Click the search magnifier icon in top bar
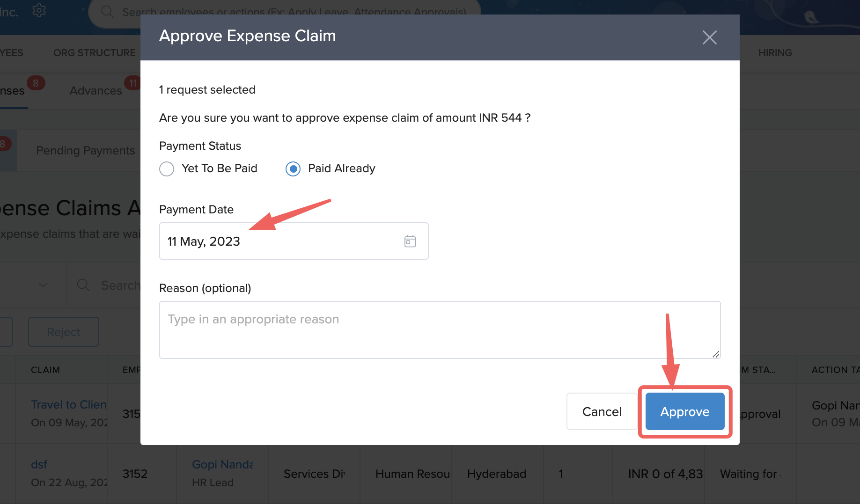Screen dimensions: 860x504 point(107,12)
